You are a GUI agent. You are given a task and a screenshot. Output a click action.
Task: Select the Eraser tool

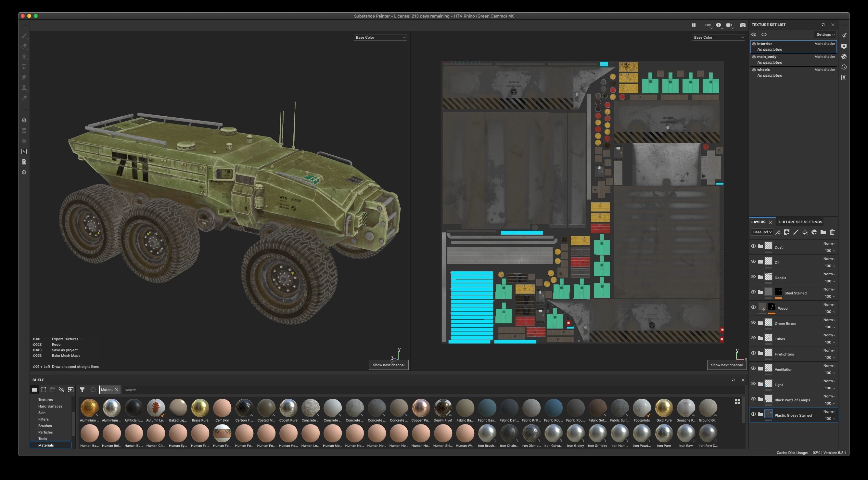24,46
